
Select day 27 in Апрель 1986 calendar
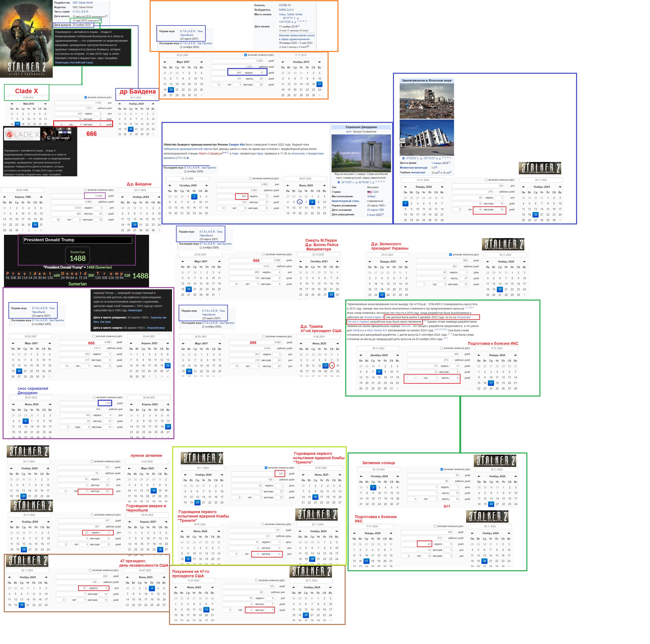(41, 224)
